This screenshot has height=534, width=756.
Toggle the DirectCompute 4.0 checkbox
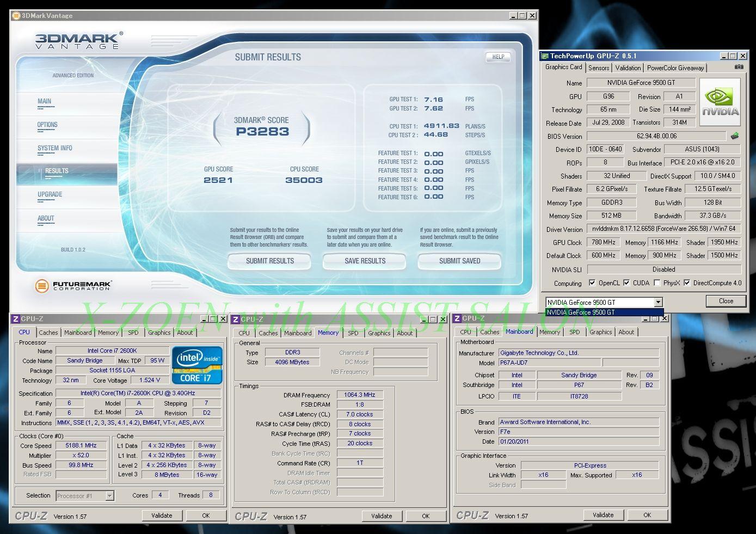[x=687, y=283]
